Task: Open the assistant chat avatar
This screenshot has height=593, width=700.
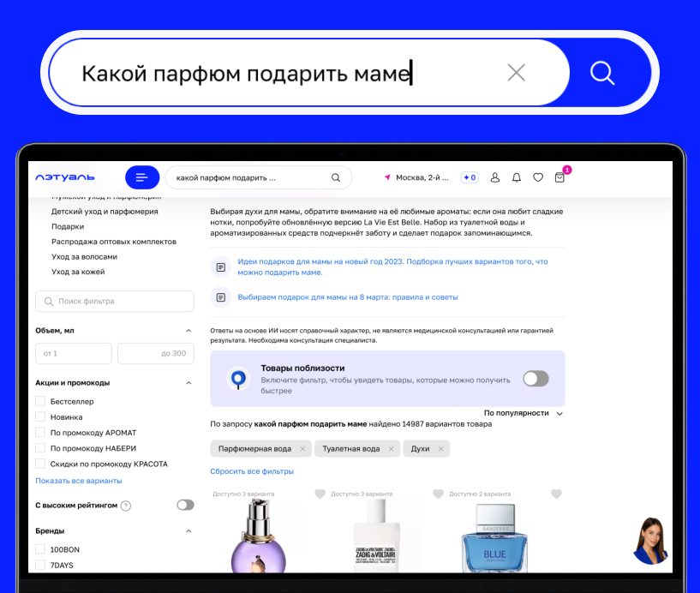Action: point(651,541)
